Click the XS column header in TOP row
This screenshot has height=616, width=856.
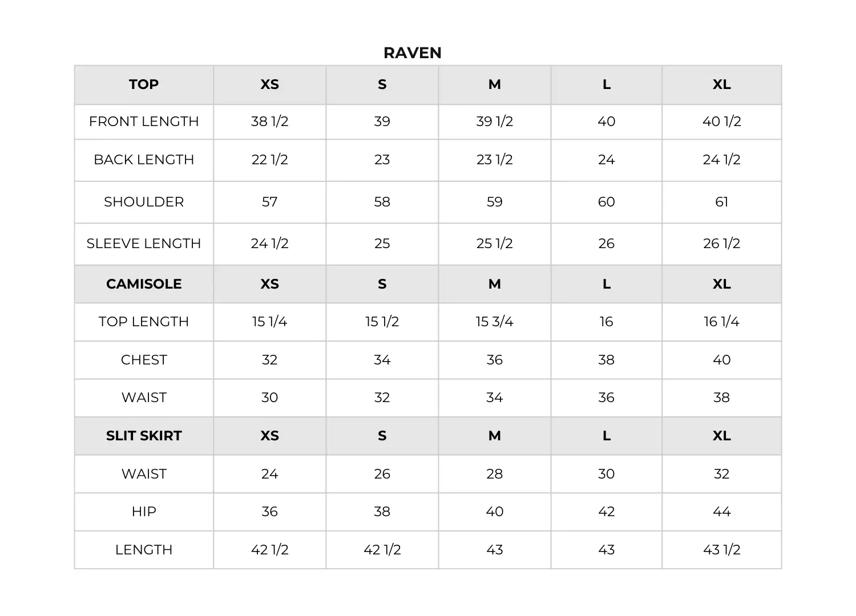[x=269, y=84]
